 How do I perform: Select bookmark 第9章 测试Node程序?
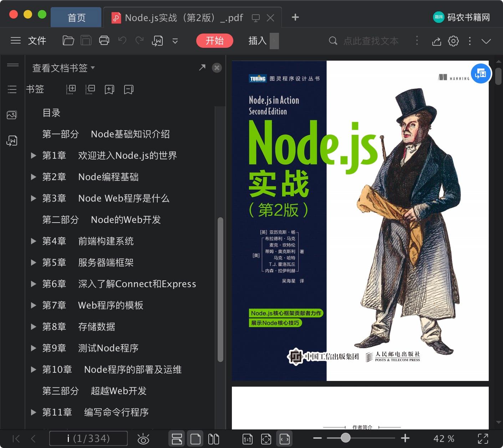coord(90,348)
